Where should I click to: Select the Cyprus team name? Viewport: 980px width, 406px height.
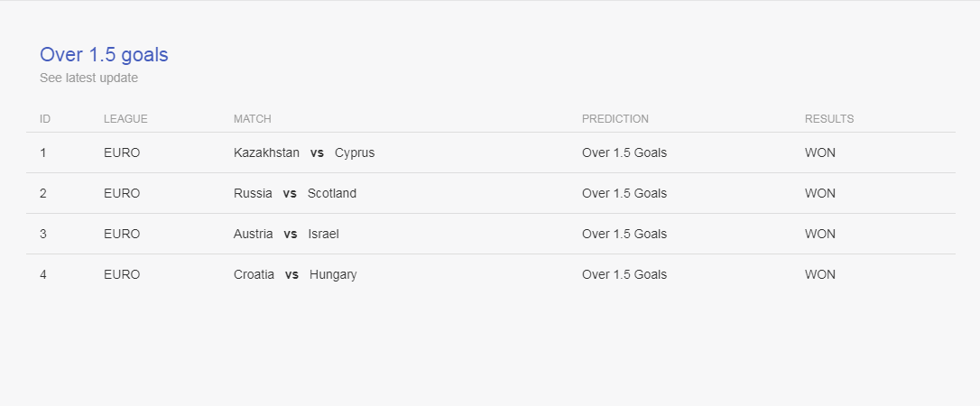point(355,153)
